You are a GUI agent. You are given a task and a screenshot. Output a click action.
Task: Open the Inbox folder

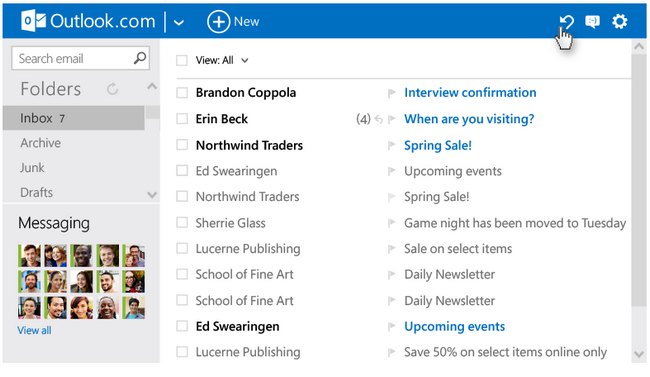[73, 118]
